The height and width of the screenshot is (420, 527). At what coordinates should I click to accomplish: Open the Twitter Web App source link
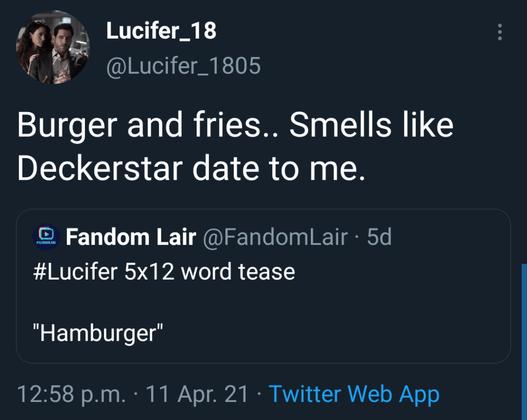(354, 394)
